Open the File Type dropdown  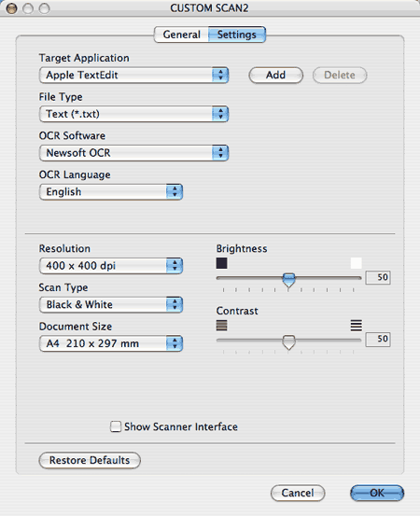133,114
